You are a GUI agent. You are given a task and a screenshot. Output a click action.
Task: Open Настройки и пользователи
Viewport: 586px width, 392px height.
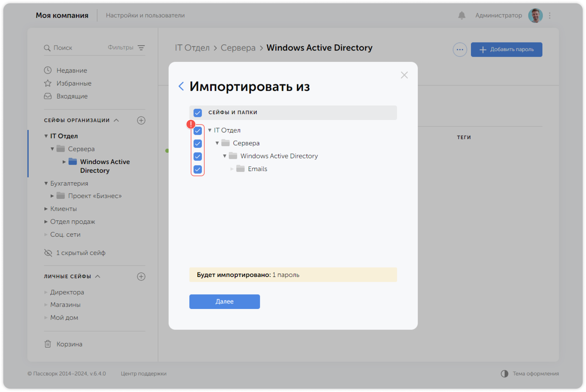tap(145, 15)
